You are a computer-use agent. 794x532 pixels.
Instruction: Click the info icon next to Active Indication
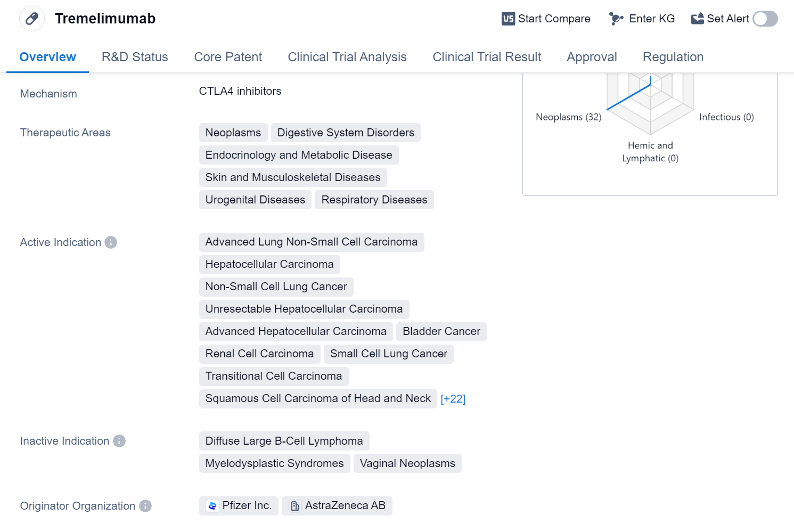tap(111, 242)
